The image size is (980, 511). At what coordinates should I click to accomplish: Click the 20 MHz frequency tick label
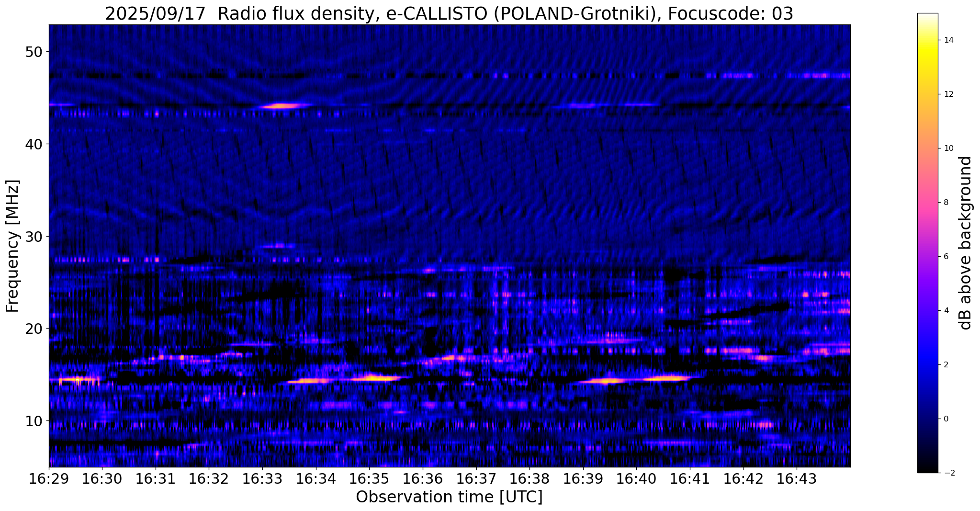34,329
